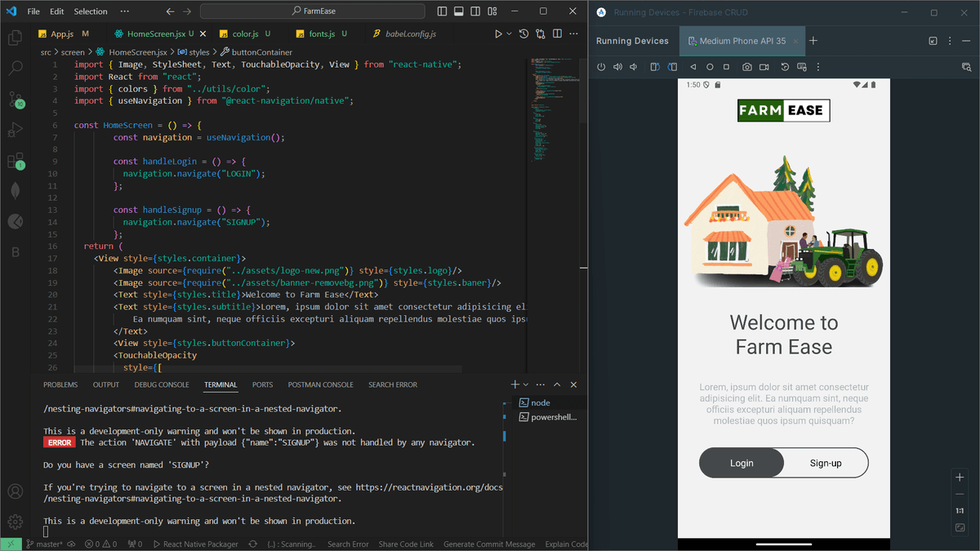Take a screenshot of the emulator
The height and width of the screenshot is (551, 980).
[746, 67]
